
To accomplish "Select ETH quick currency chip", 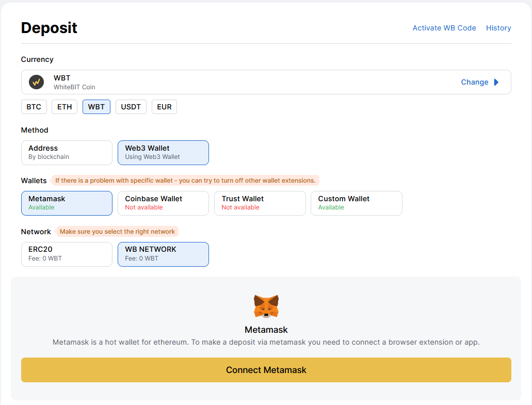I will (x=65, y=107).
